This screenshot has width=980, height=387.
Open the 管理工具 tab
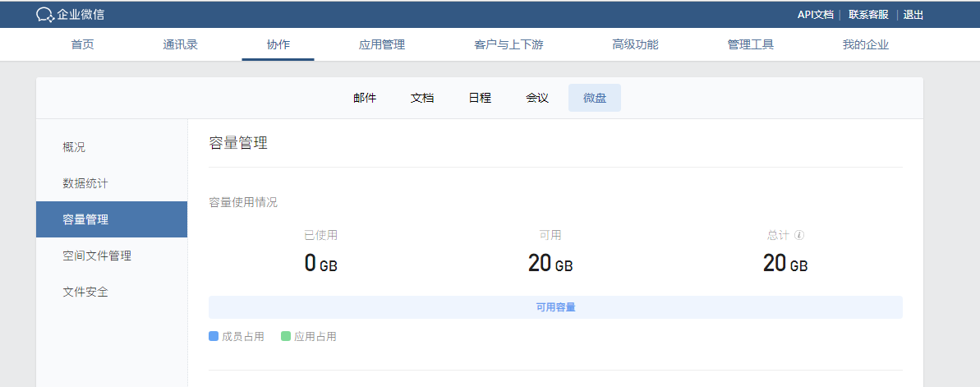(x=750, y=44)
